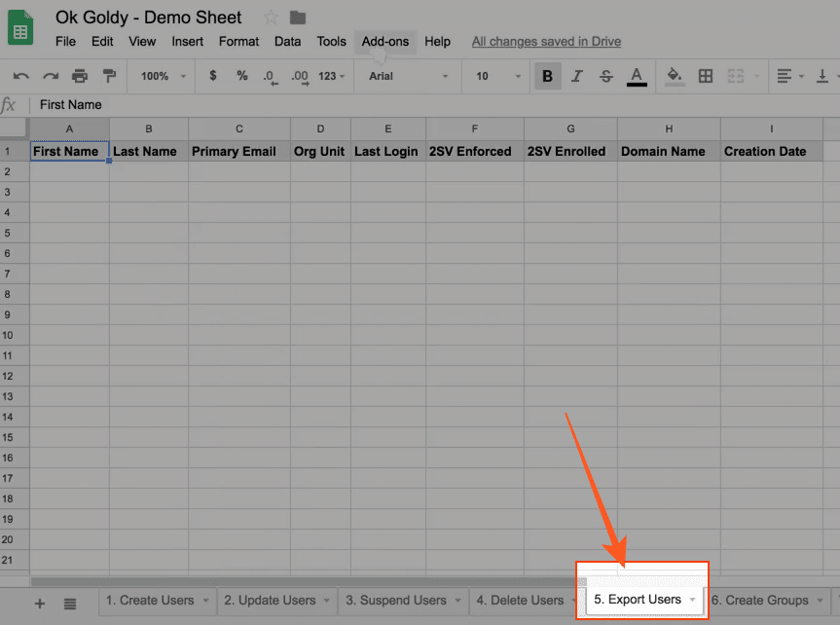This screenshot has width=840, height=625.
Task: Click the 2SV Enforced header cell
Action: coord(475,151)
